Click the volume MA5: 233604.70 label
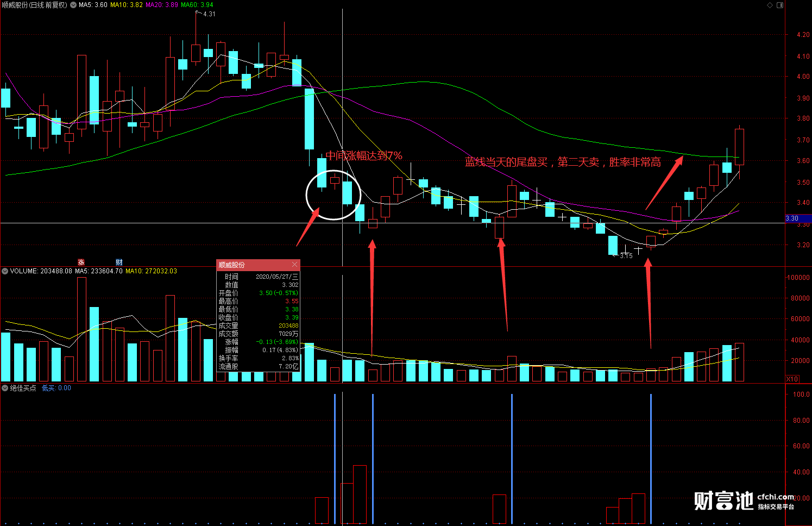Screen dimensions: 812x526 (99, 271)
